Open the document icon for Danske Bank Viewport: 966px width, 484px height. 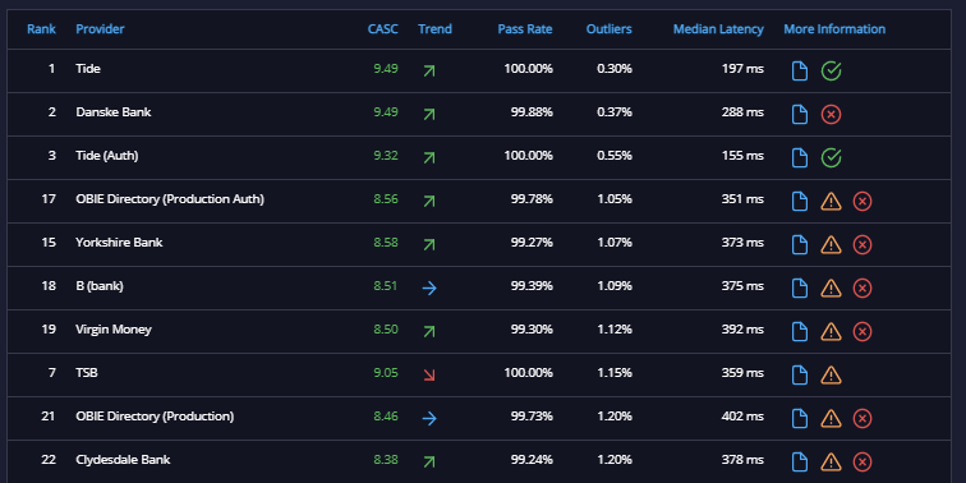[x=799, y=114]
